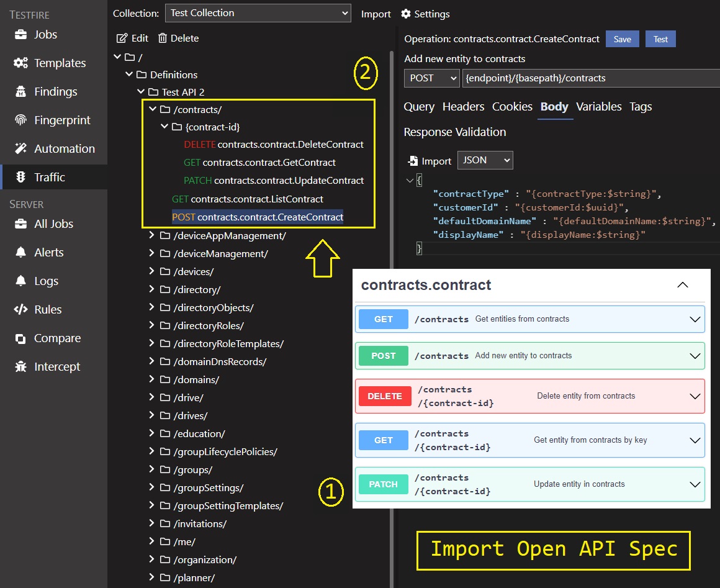
Task: Click the Rules code icon
Action: tap(20, 309)
